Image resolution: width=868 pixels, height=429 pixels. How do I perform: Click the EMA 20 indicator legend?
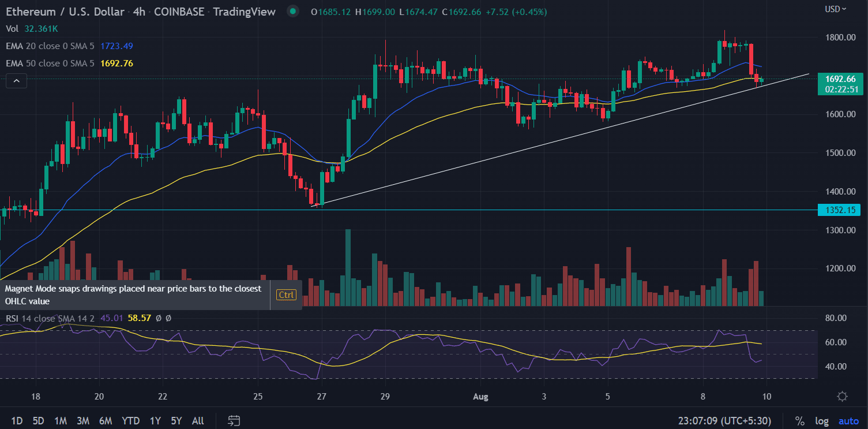(x=51, y=46)
